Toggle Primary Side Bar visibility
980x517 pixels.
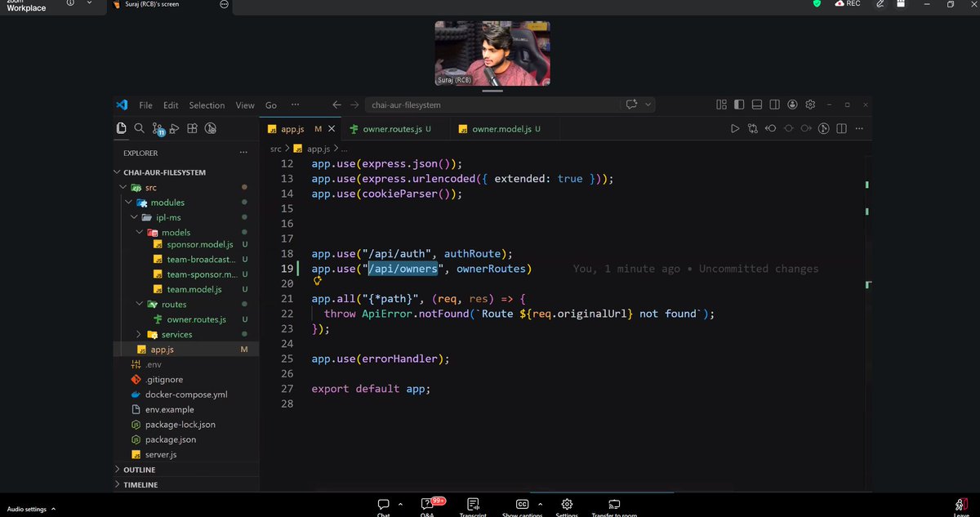[x=739, y=105]
